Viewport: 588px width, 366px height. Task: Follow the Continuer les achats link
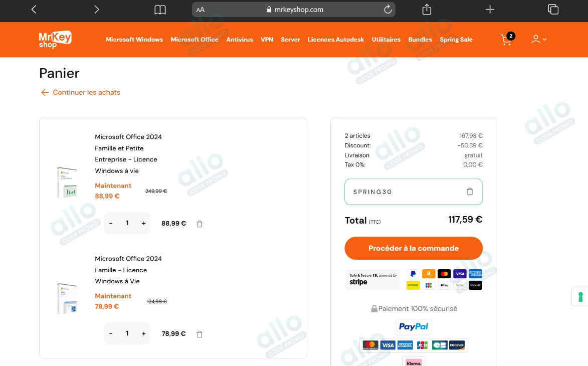tap(80, 92)
